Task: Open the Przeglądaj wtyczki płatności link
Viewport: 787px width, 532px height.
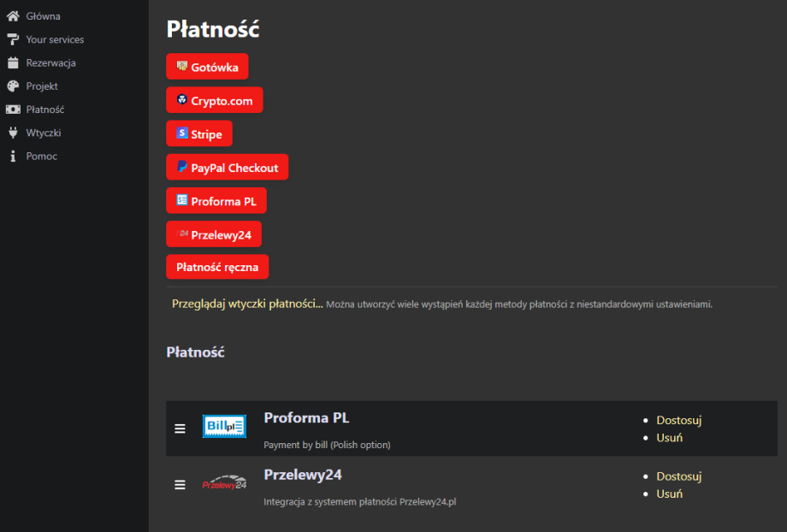Action: tap(246, 304)
